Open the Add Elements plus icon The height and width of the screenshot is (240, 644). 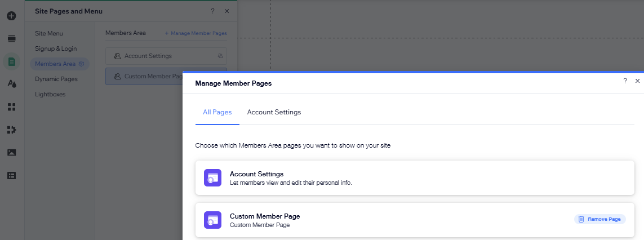pyautogui.click(x=11, y=16)
